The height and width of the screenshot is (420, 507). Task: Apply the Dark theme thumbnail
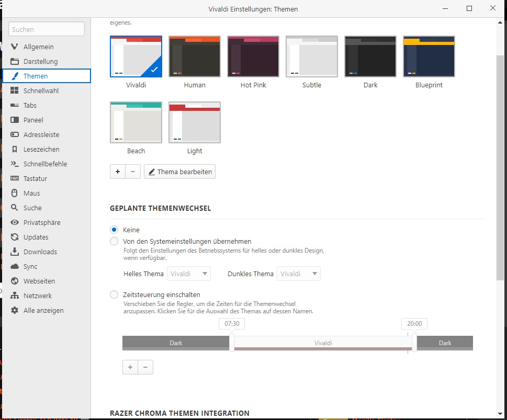[370, 56]
